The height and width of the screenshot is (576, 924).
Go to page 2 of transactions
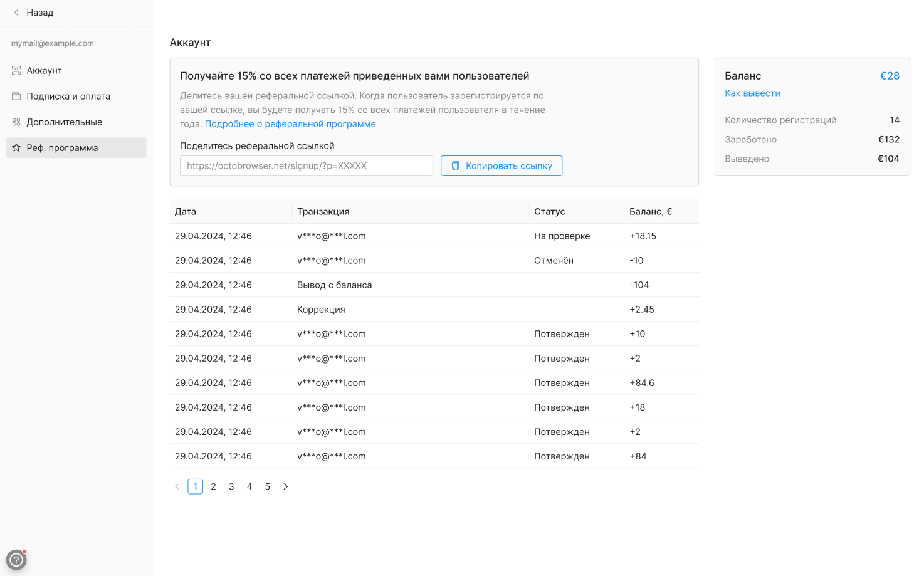214,486
